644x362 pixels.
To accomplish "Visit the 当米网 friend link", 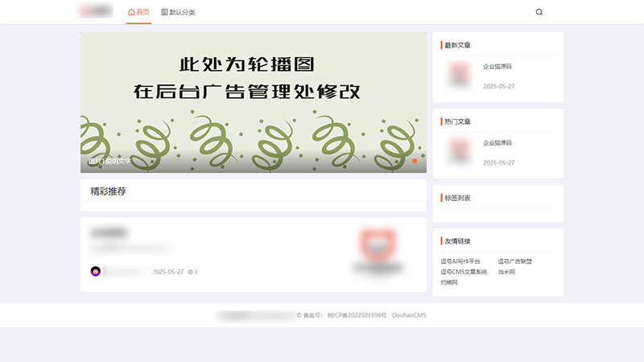I will (506, 272).
